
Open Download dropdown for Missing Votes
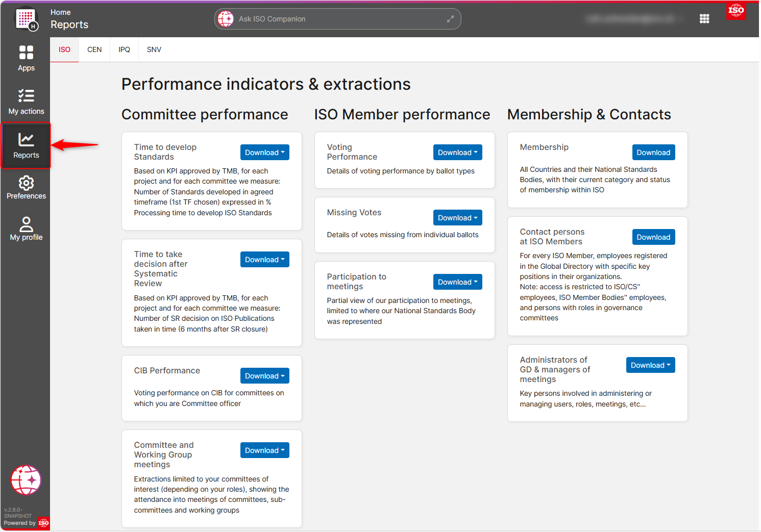pos(458,218)
